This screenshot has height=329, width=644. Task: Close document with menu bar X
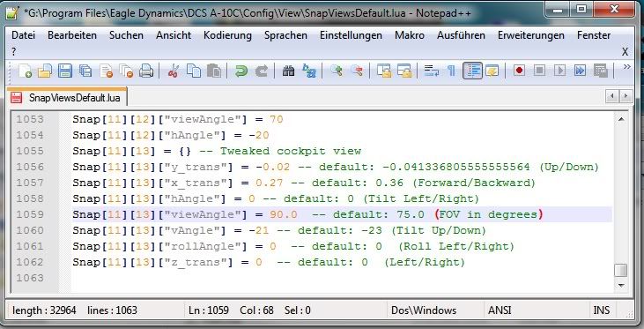point(625,52)
